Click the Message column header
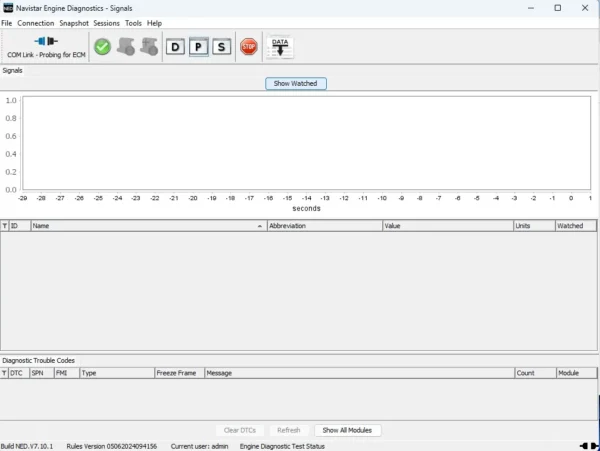 359,373
